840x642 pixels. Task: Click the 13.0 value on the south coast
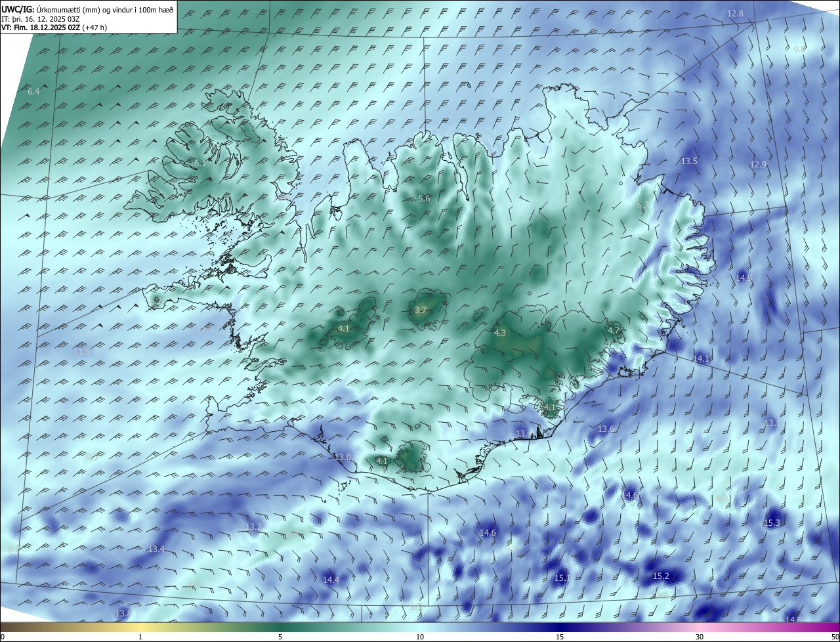pyautogui.click(x=343, y=458)
